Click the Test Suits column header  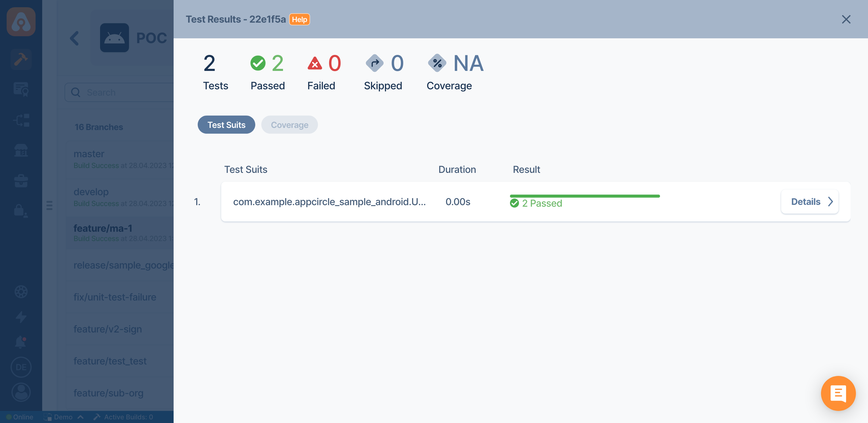[x=246, y=170]
